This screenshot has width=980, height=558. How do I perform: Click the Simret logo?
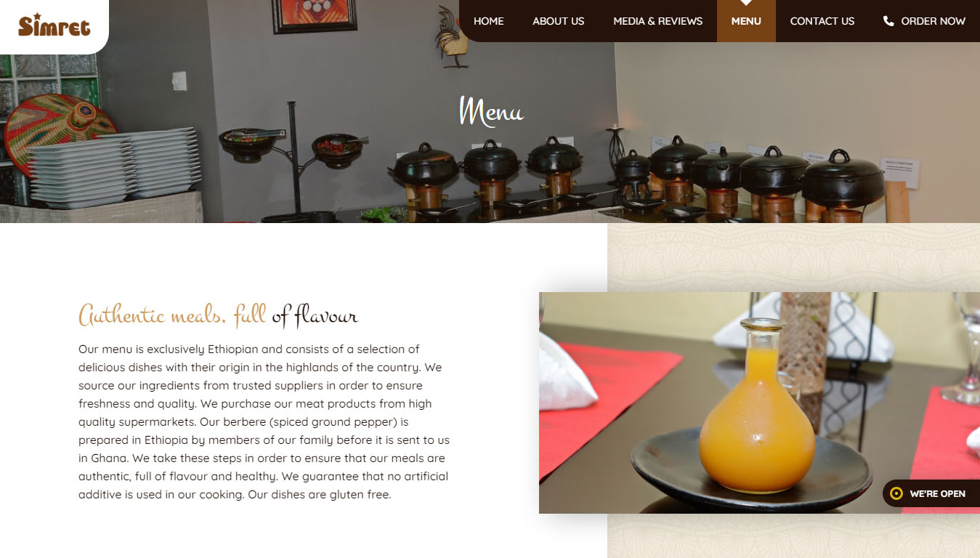pyautogui.click(x=54, y=25)
